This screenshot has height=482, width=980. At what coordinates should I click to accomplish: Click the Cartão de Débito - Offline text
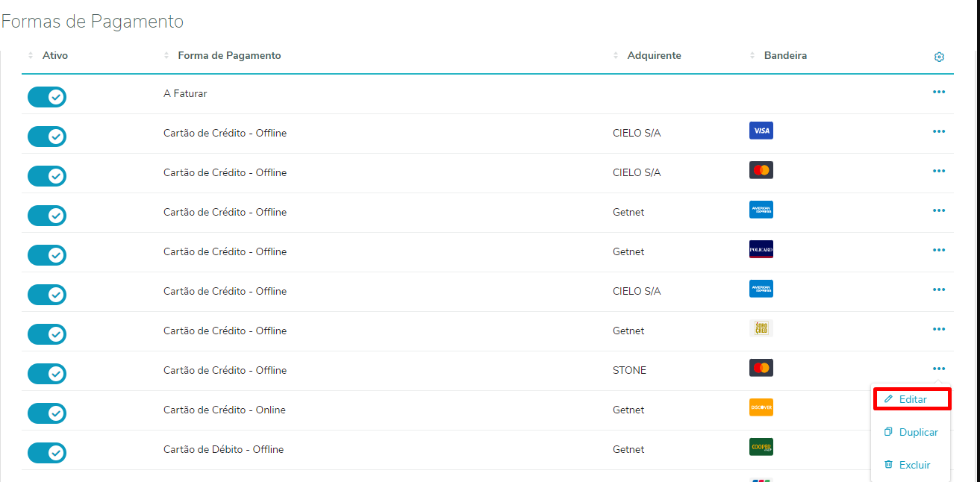pyautogui.click(x=224, y=449)
